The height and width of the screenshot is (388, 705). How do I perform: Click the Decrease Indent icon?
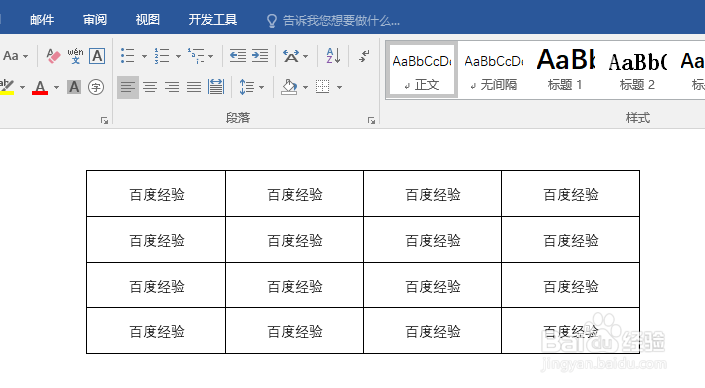237,56
